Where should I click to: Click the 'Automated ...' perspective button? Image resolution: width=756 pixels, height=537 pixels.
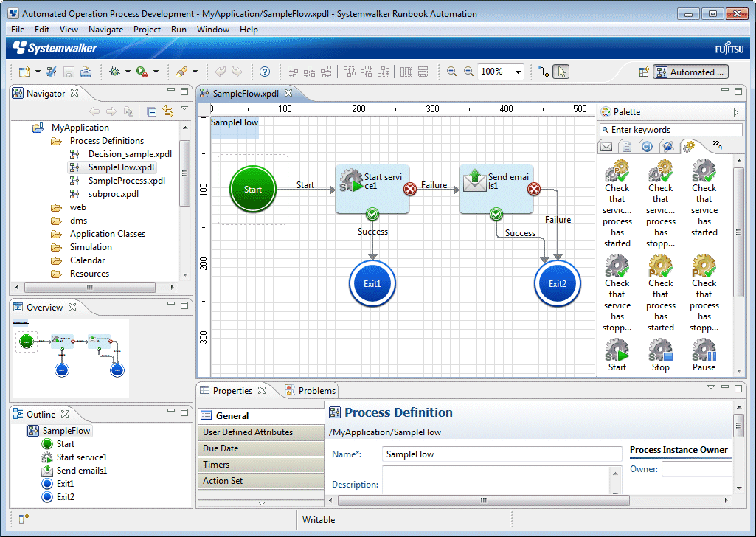tap(691, 72)
